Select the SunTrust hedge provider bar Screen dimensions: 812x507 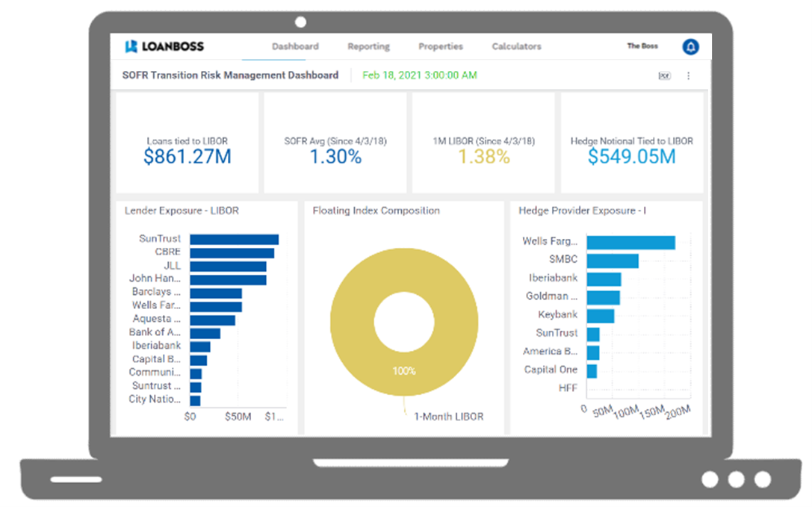coord(593,335)
